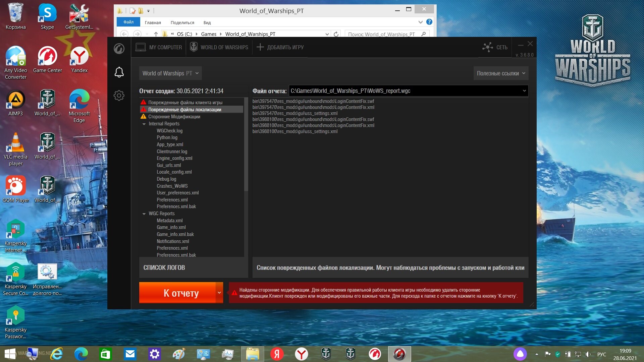Image resolution: width=644 pixels, height=362 pixels.
Task: Click ДОБАВИТЬ ИГРУ to add a game
Action: [x=280, y=47]
